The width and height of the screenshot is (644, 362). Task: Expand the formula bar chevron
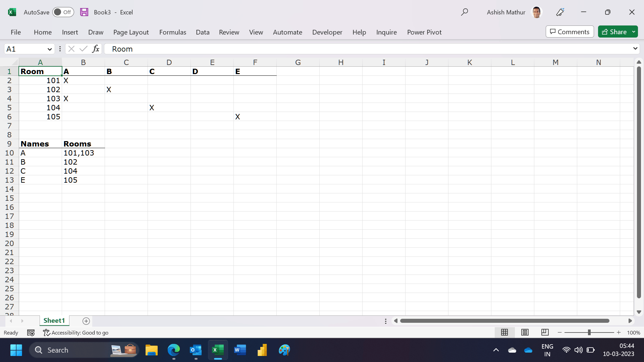tap(635, 49)
